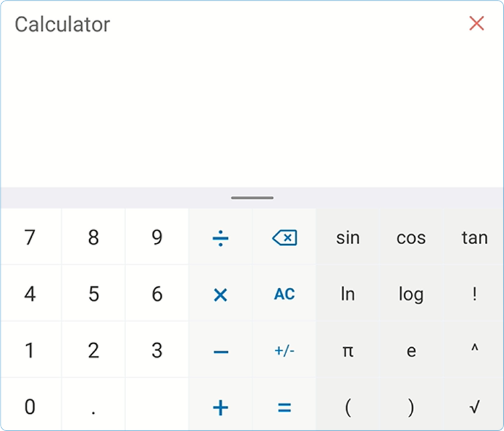Toggle the +/- sign key
504x431 pixels.
coord(284,351)
